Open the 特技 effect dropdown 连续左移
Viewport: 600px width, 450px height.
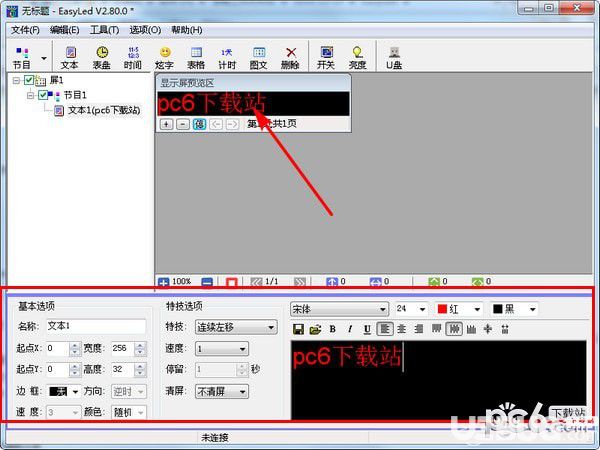(x=236, y=327)
